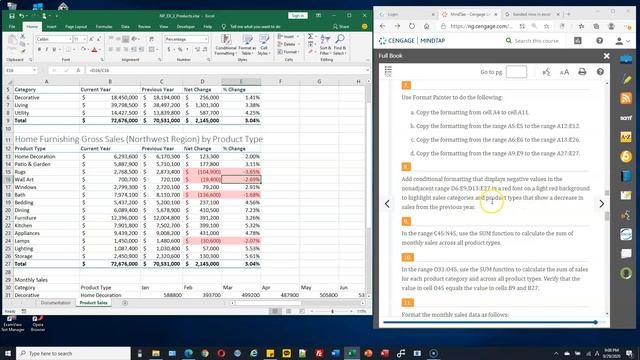Switch to the Insert ribbon tab

pyautogui.click(x=51, y=27)
